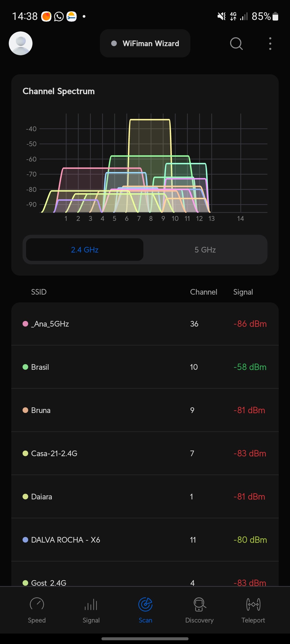Image resolution: width=290 pixels, height=644 pixels.
Task: Open the DALVA ROCHA - X6 network
Action: (145, 540)
